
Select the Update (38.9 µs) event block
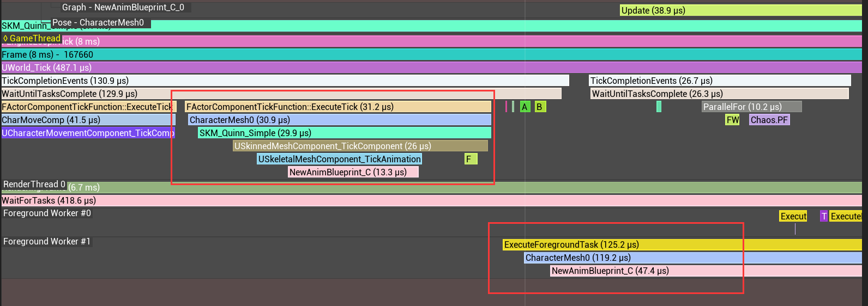740,10
